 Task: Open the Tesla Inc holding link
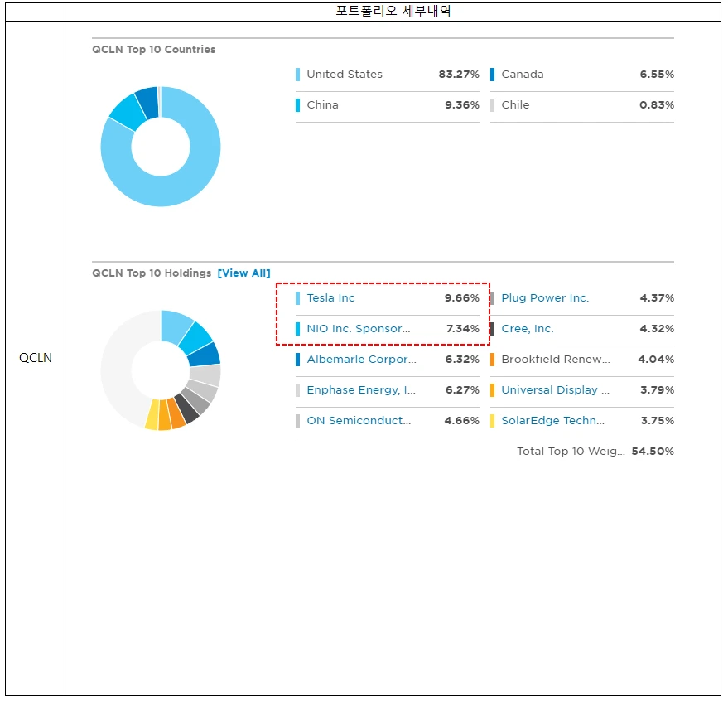tap(330, 297)
